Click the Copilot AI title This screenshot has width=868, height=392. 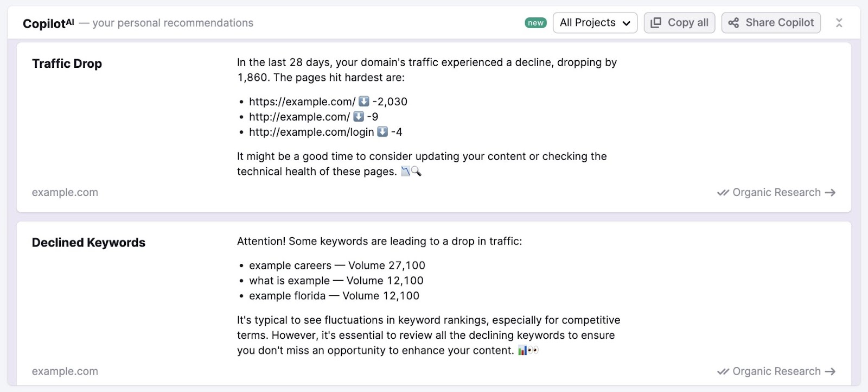48,23
